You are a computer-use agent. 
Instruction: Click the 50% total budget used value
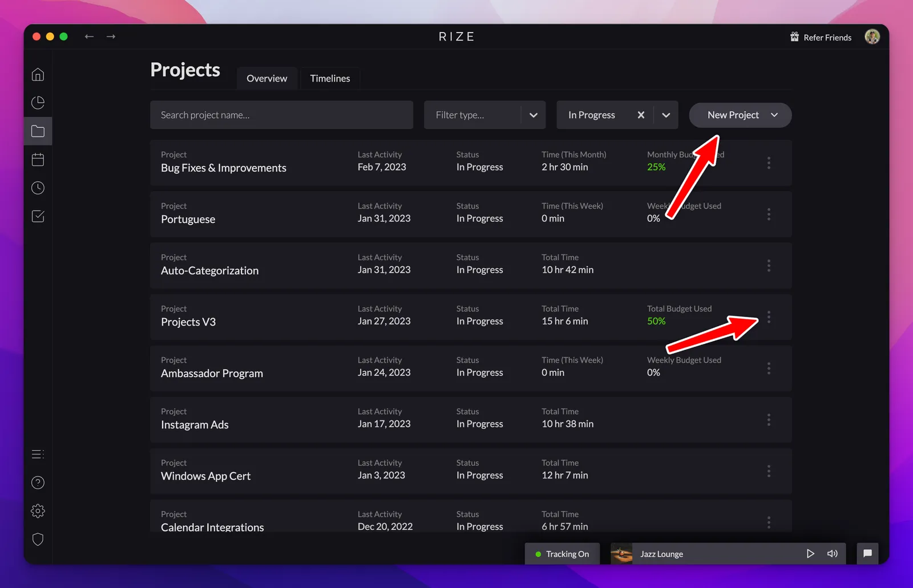(656, 321)
